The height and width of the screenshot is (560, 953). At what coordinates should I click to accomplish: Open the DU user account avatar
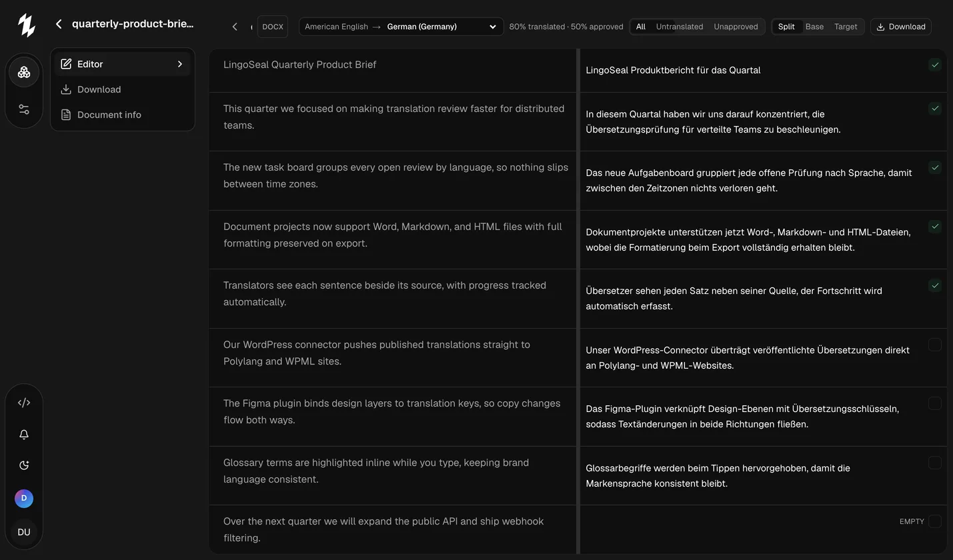coord(24,532)
